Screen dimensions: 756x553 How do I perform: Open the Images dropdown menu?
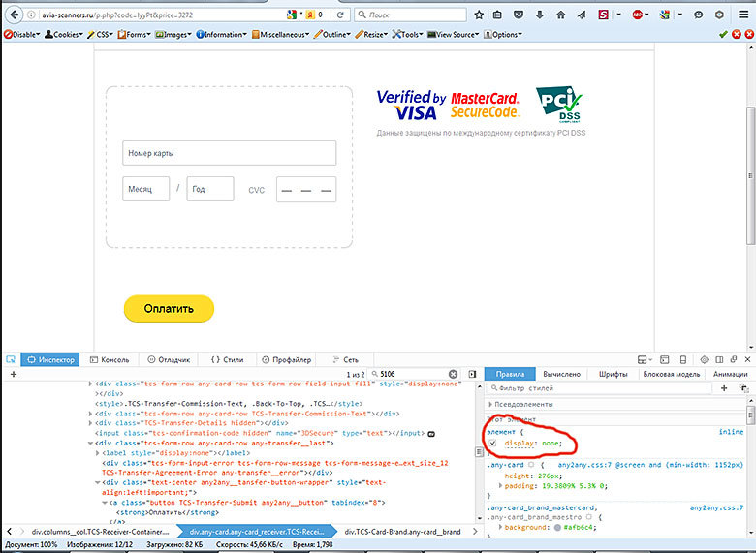tap(173, 34)
